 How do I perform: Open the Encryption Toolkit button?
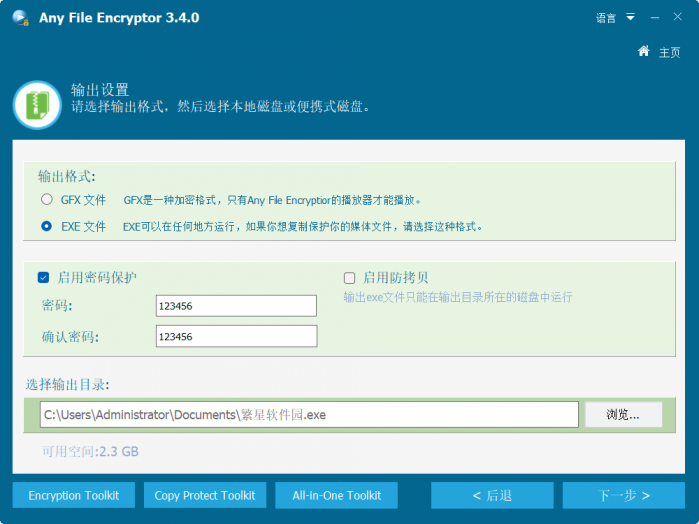point(74,495)
